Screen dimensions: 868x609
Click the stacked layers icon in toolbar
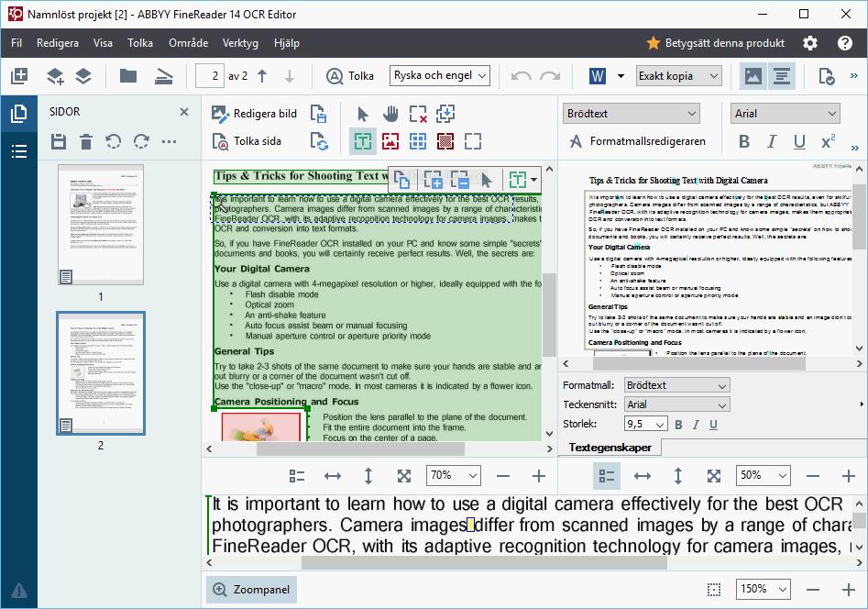point(83,76)
